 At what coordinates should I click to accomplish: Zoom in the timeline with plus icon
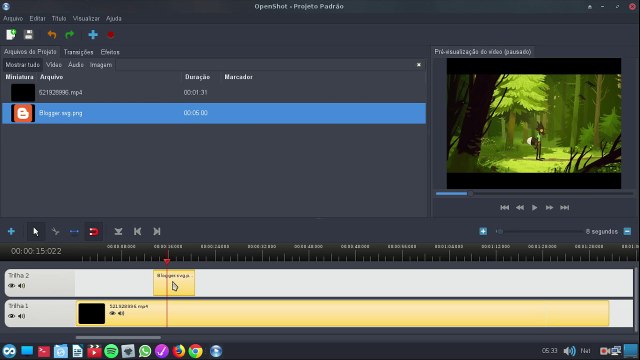click(483, 231)
